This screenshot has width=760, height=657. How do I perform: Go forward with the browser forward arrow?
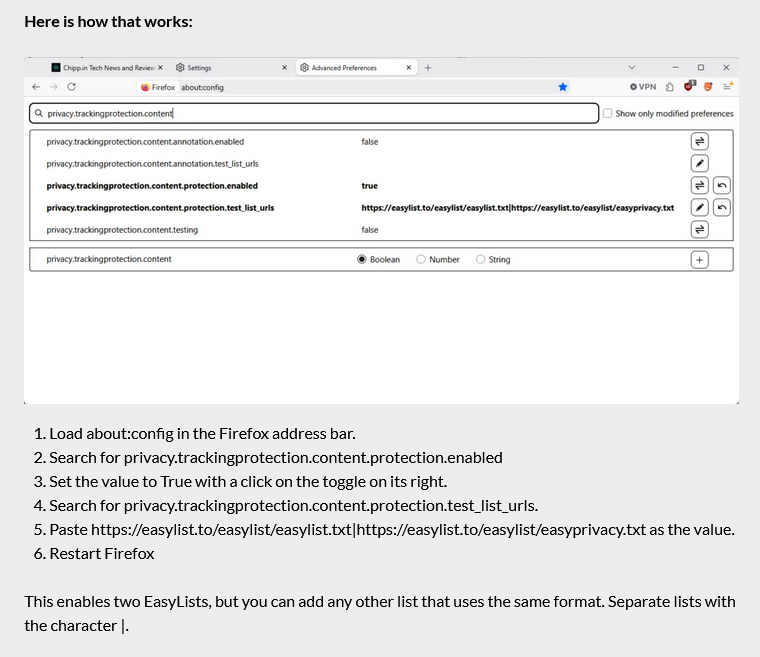point(54,87)
